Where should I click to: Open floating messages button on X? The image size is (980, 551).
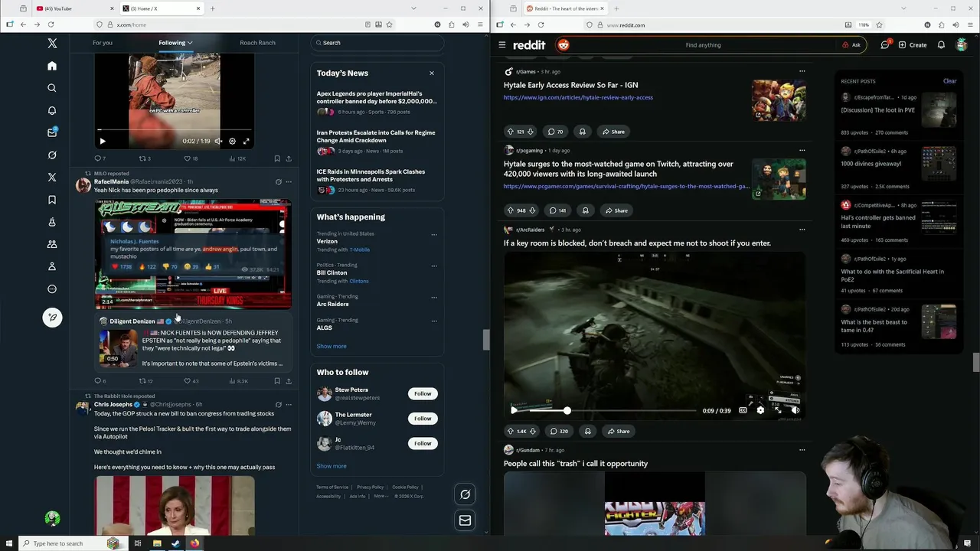(x=465, y=520)
